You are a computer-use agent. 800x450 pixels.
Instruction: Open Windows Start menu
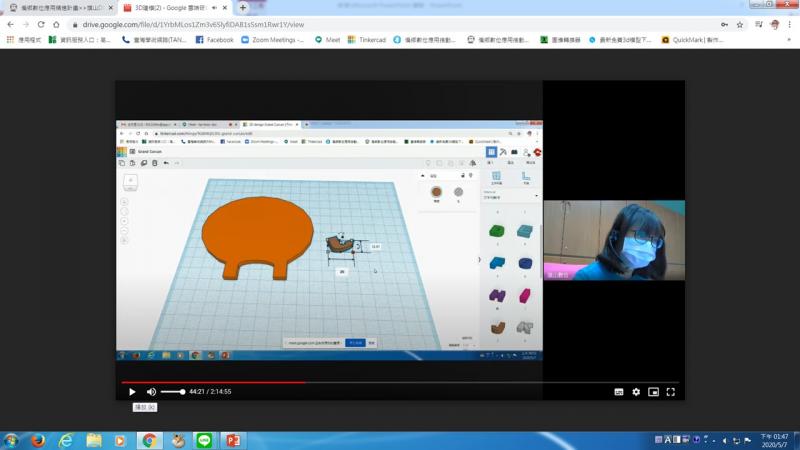(11, 440)
